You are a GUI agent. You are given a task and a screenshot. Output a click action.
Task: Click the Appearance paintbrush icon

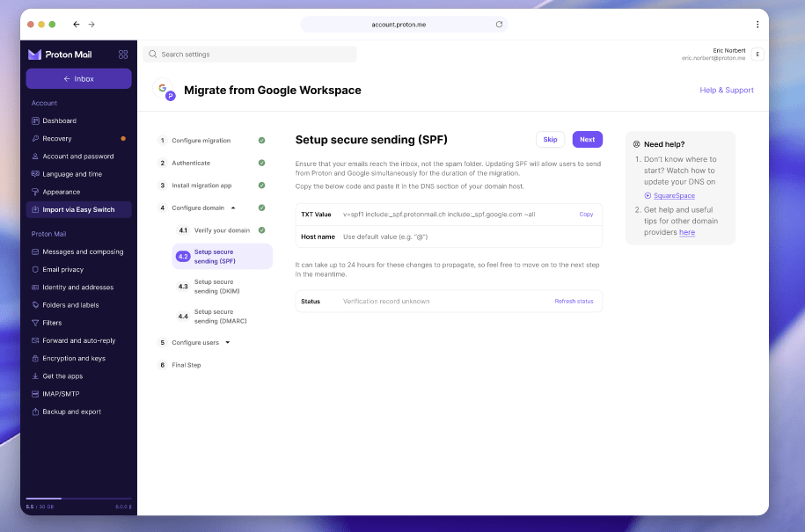(x=35, y=192)
